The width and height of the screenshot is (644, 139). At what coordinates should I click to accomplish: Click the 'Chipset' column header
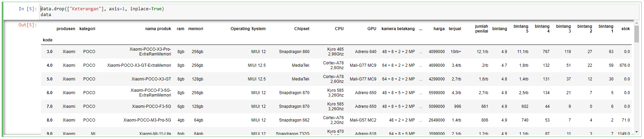point(302,29)
